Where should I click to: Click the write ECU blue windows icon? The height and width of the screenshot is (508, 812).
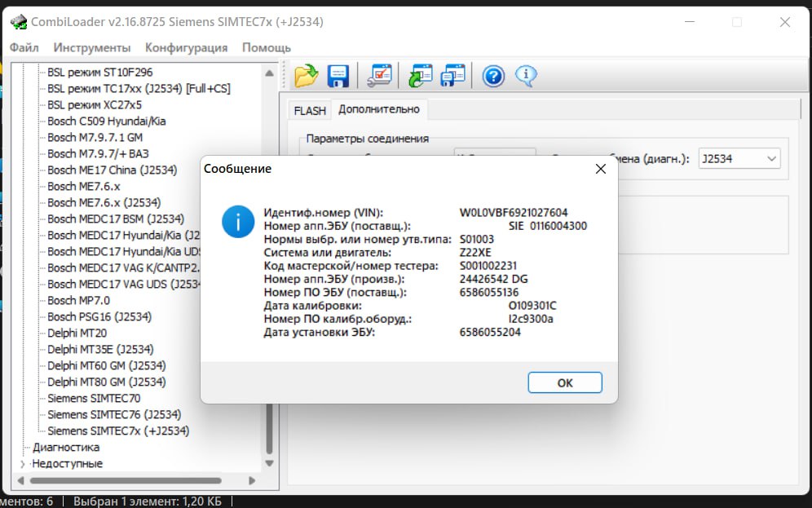(452, 76)
